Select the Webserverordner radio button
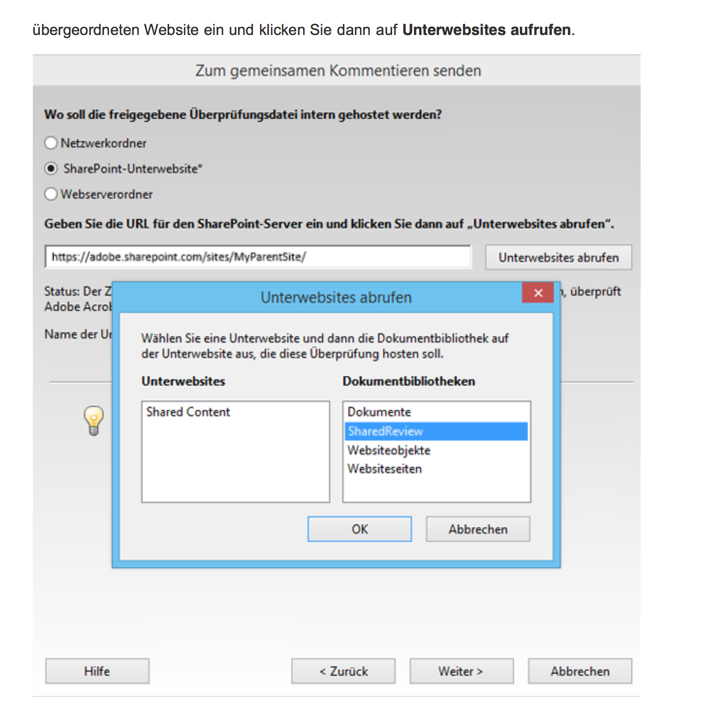The width and height of the screenshot is (701, 728). [x=51, y=194]
